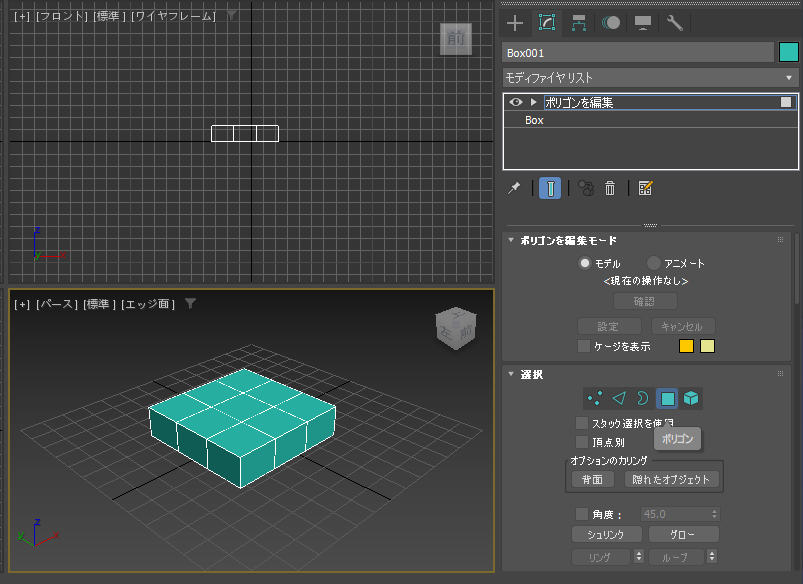Open the [エッジ面] shading menu

click(148, 304)
